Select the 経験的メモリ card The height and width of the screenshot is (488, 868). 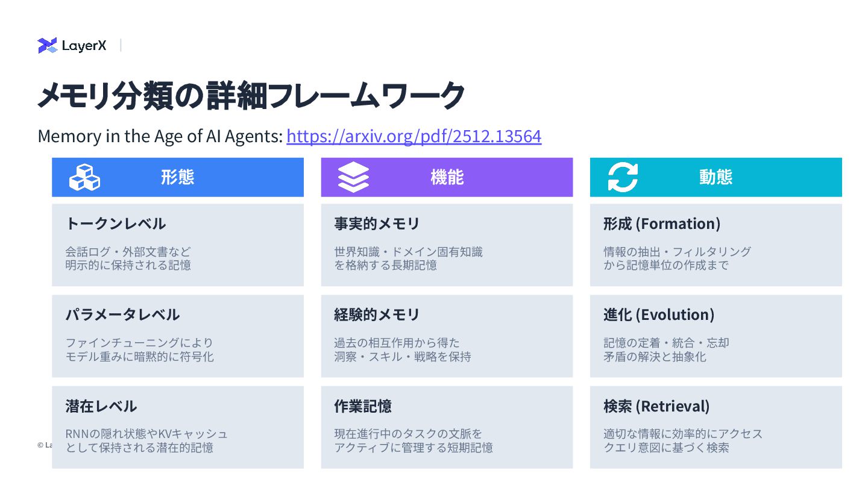(447, 336)
